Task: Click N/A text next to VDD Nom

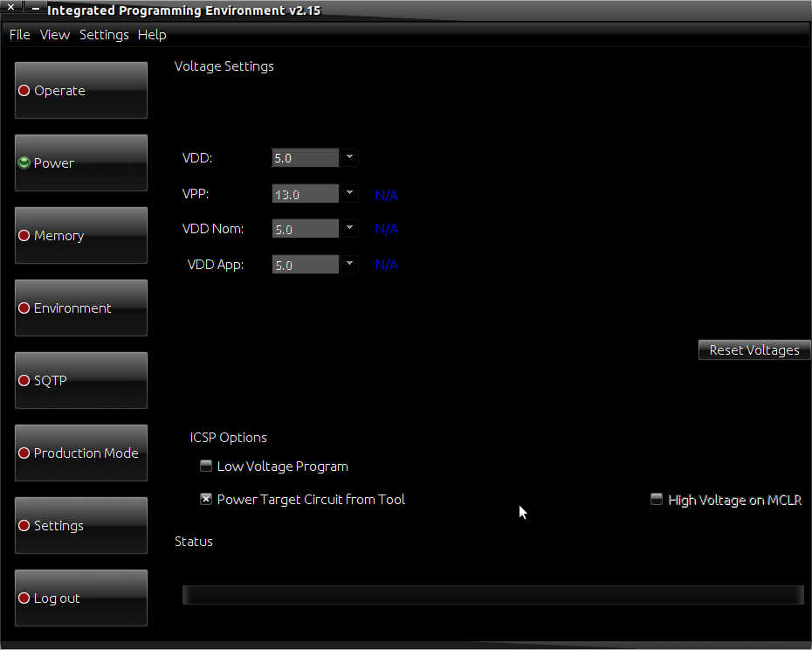Action: tap(386, 229)
